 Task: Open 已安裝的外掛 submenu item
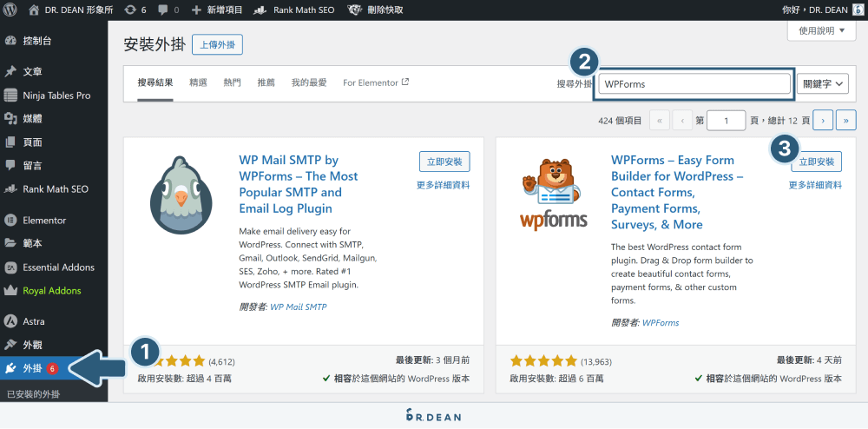click(33, 394)
